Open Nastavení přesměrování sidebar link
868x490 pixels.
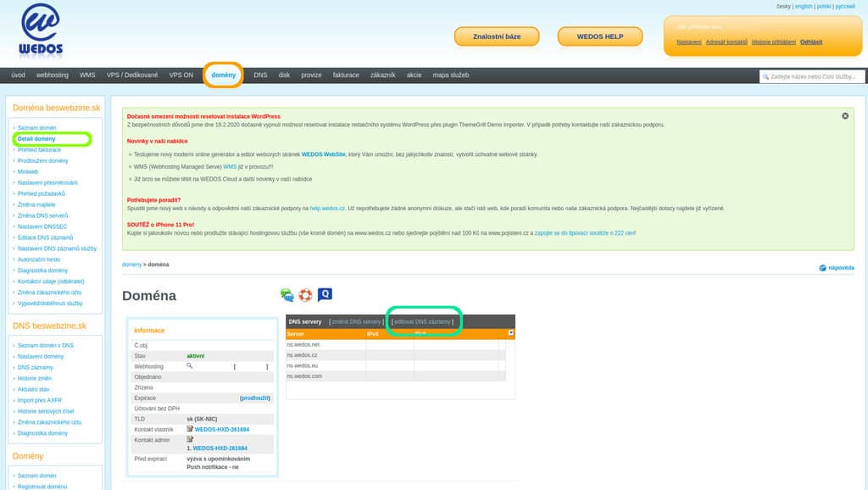coord(47,183)
